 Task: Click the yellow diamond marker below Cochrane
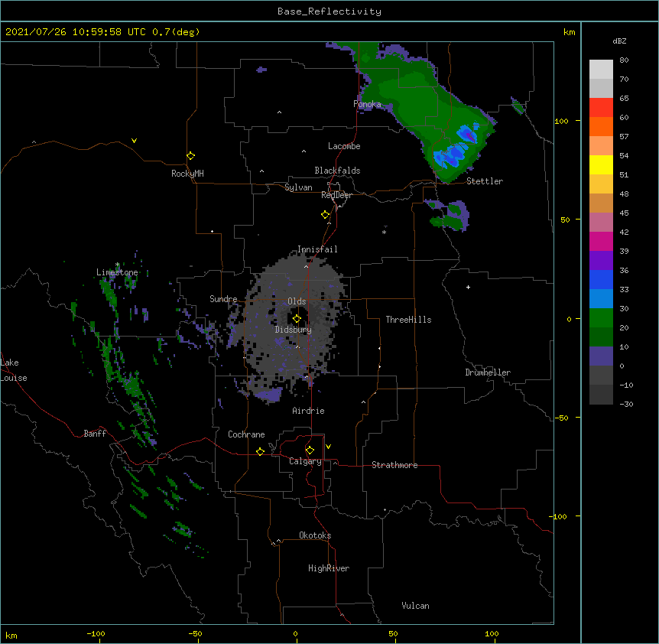(x=260, y=451)
